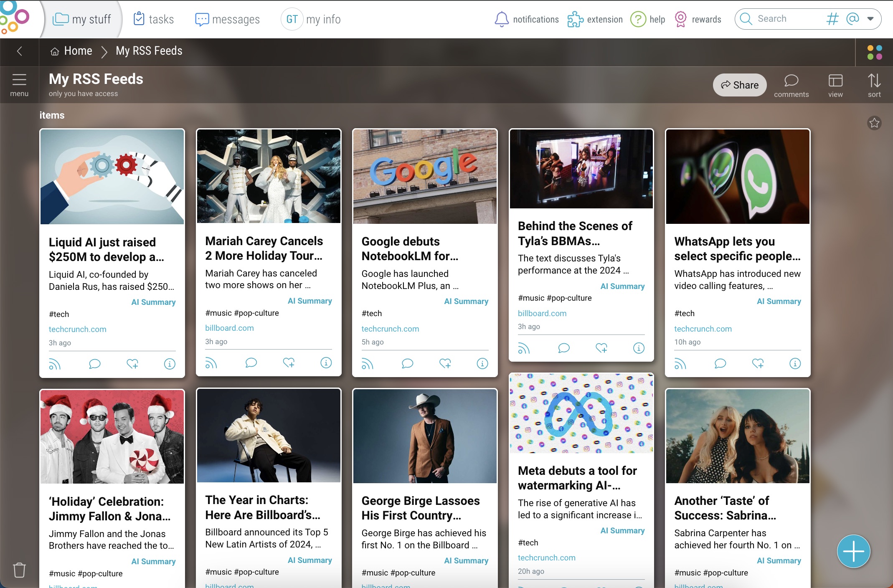Open the hamburger menu
This screenshot has height=588, width=893.
(x=19, y=85)
